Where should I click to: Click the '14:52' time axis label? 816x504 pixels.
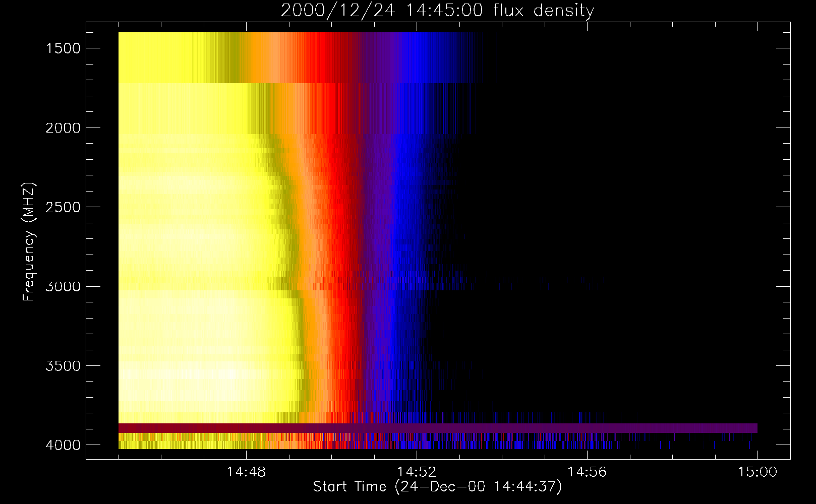coord(417,472)
